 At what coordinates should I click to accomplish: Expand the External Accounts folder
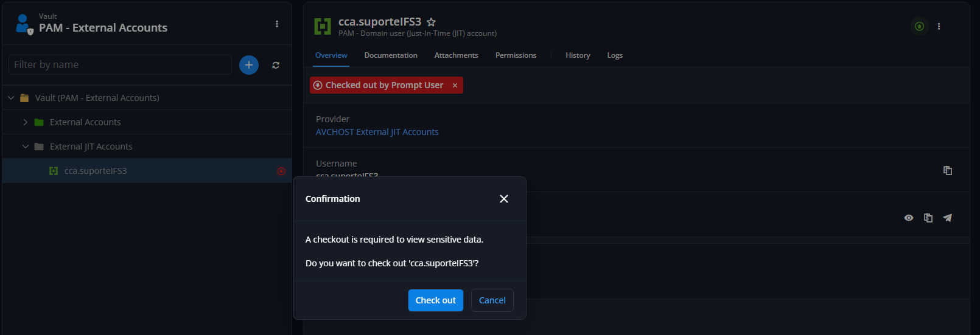(26, 122)
